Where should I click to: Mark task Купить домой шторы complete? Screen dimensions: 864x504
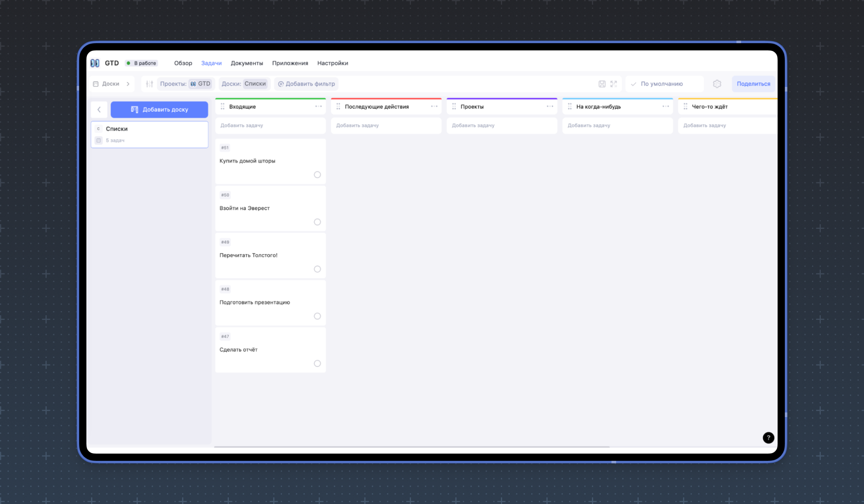click(x=317, y=175)
